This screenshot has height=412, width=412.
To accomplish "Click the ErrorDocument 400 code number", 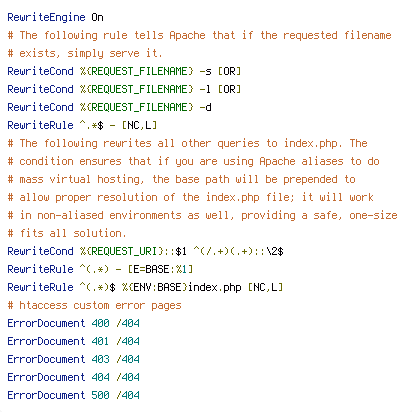I will (x=100, y=323).
